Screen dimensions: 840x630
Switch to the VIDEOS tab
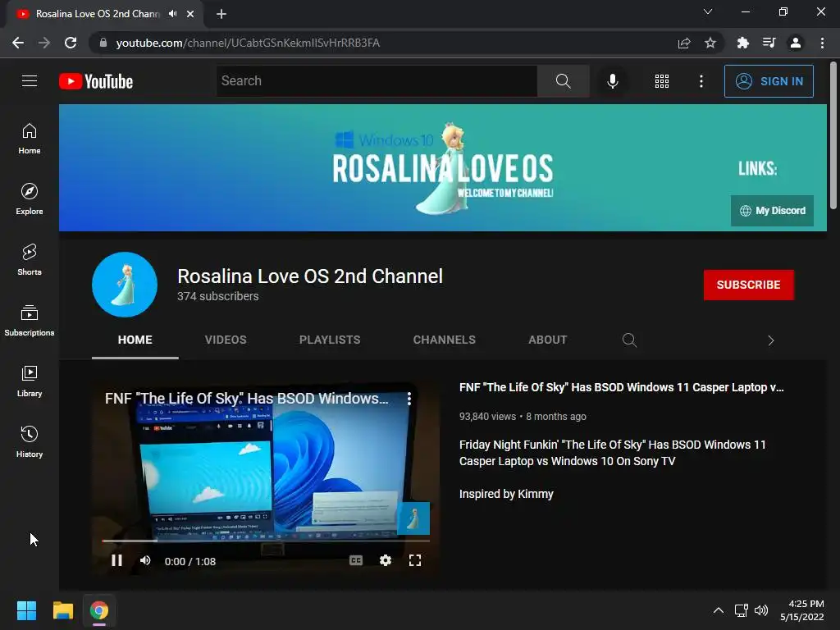point(226,340)
